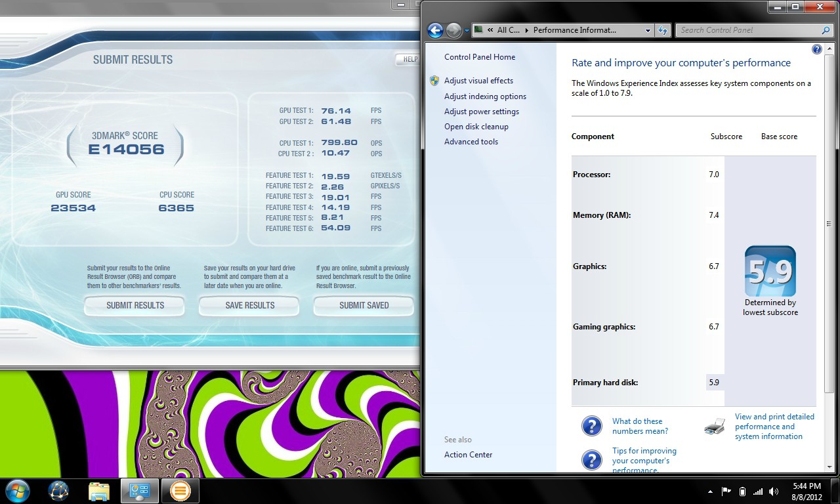Select Feature Test 6 value 54.09
Screen dimensions: 840x504
coord(336,228)
